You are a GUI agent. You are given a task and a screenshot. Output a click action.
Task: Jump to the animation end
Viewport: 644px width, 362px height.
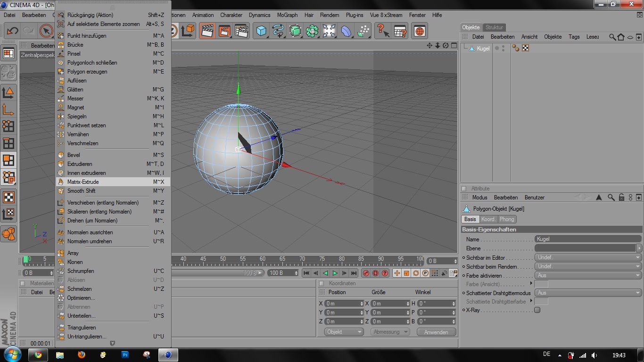354,273
